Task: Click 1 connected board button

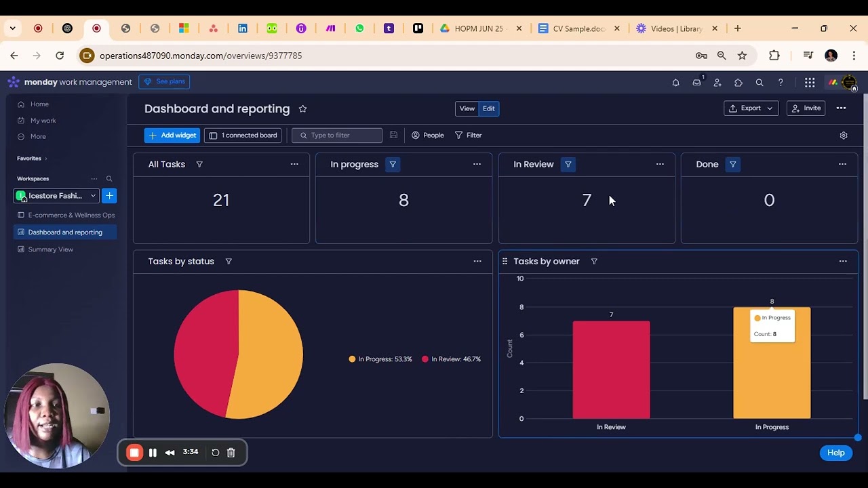Action: (x=243, y=136)
